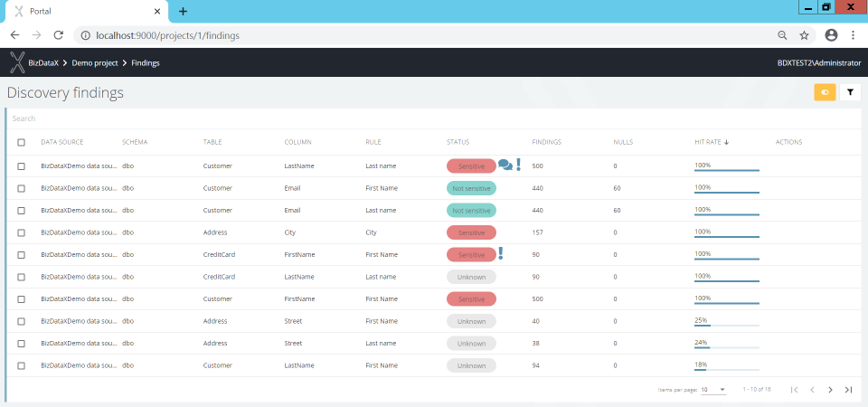Check the CreditCard FirstName row checkbox
Screen dimensions: 868x407
tap(21, 255)
